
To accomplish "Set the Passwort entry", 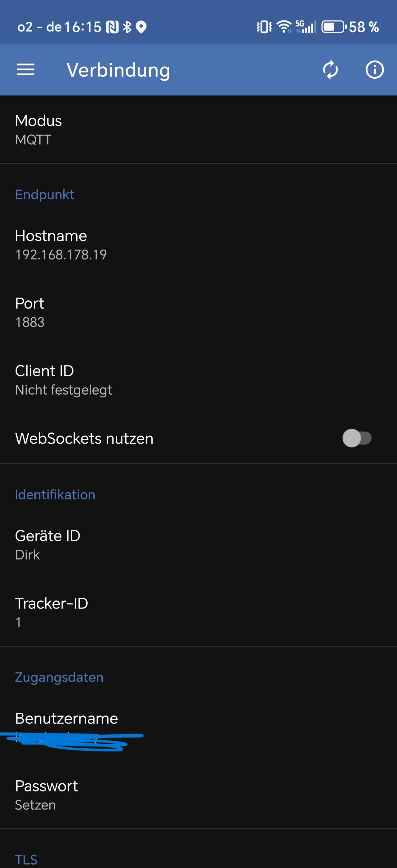I will pyautogui.click(x=198, y=795).
